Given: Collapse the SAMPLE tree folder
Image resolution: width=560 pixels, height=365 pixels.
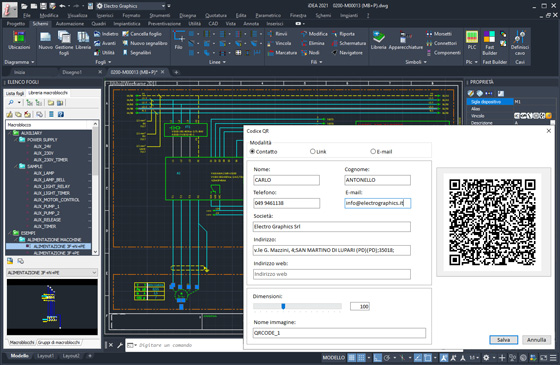Looking at the screenshot, I should pos(16,166).
